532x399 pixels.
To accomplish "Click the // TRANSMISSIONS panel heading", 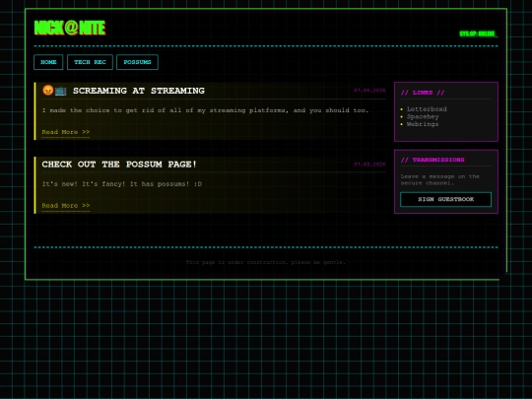I will [432, 160].
